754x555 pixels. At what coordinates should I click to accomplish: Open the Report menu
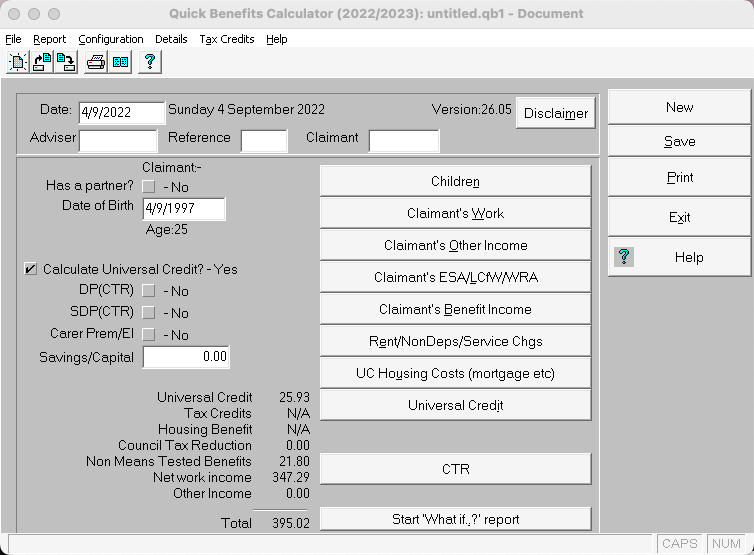pos(50,39)
